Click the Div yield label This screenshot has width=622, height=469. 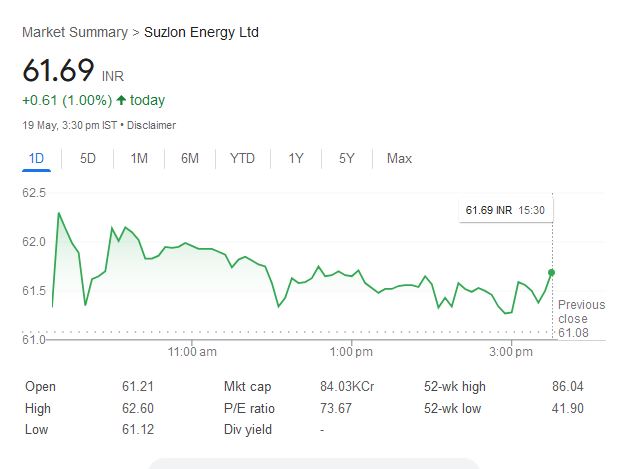point(248,429)
